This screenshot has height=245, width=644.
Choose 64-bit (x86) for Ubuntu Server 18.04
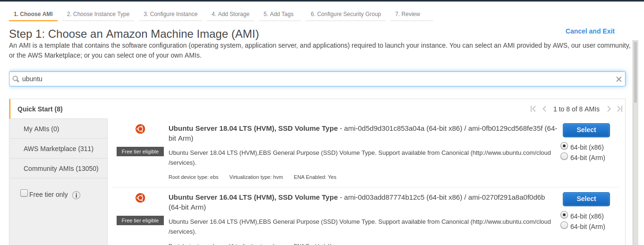coord(564,146)
